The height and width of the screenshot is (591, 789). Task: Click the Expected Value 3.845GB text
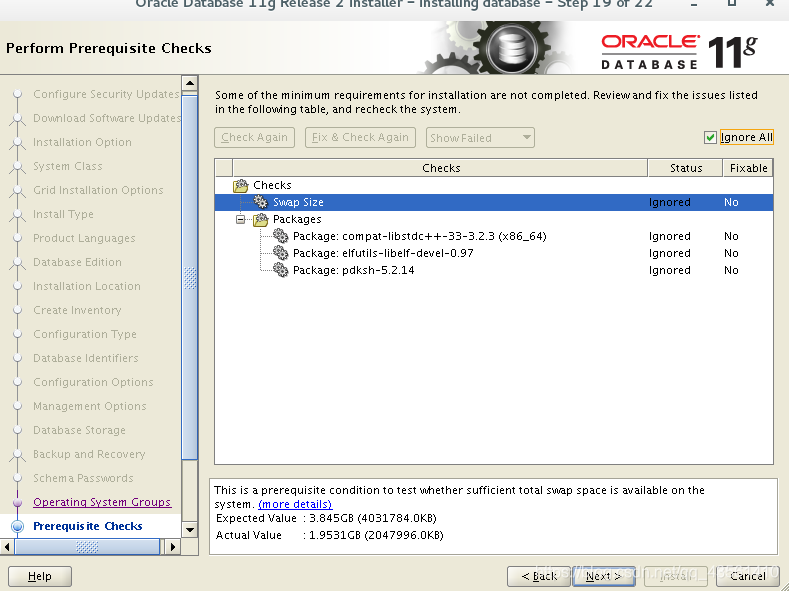[373, 519]
